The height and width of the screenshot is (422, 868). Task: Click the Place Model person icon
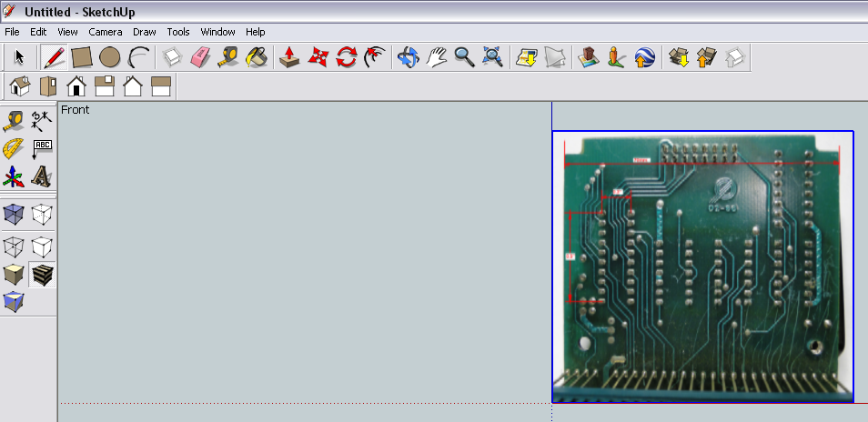617,57
